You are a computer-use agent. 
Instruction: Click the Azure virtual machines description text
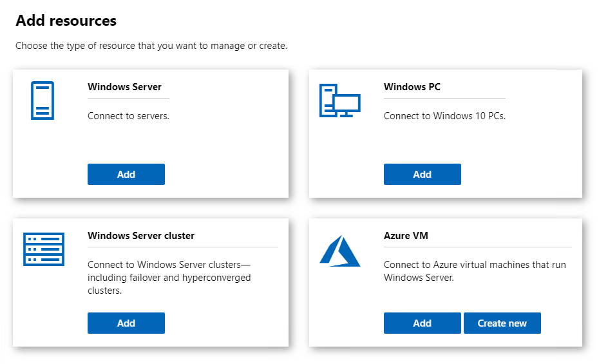point(475,271)
